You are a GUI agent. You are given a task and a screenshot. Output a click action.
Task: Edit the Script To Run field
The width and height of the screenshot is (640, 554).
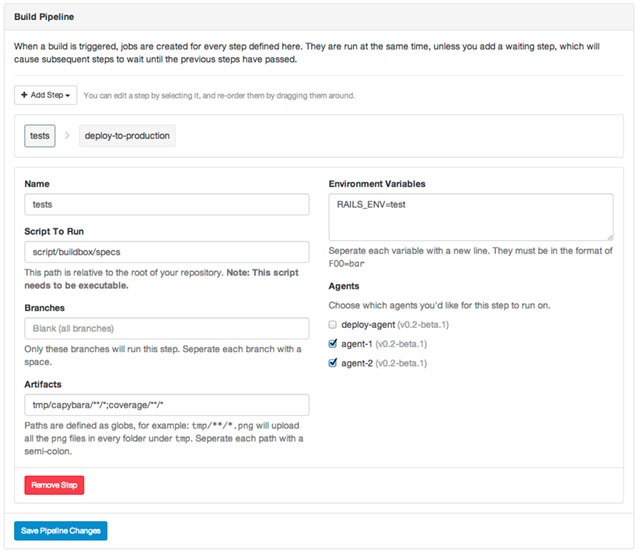click(x=167, y=252)
